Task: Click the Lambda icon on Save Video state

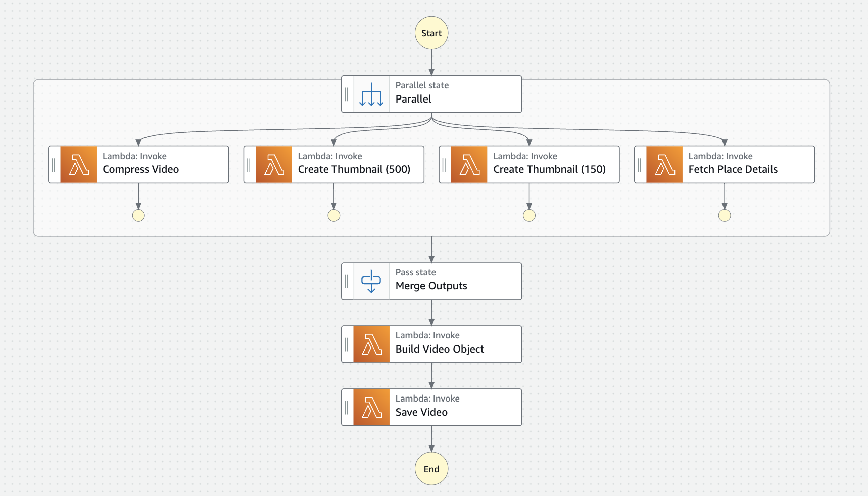Action: click(371, 407)
